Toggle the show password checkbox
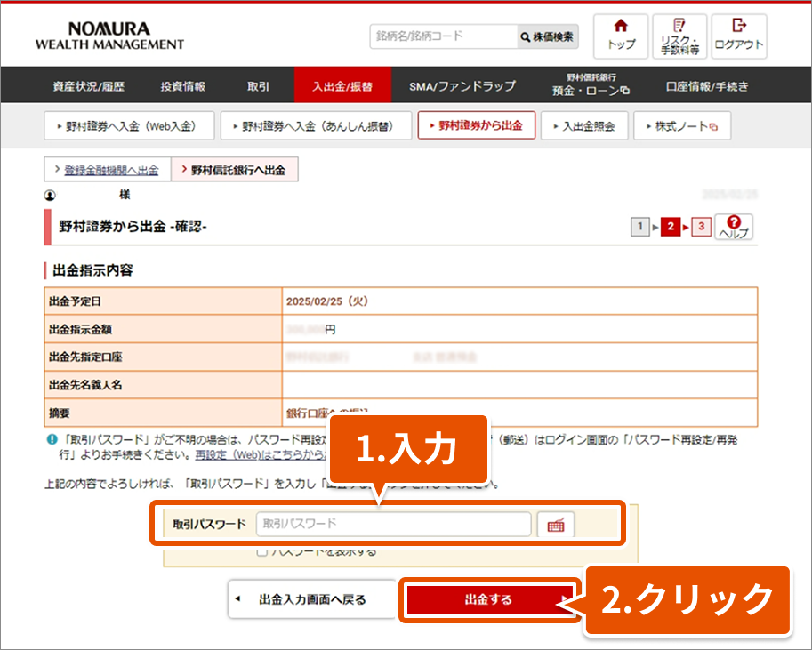The image size is (812, 650). (261, 551)
